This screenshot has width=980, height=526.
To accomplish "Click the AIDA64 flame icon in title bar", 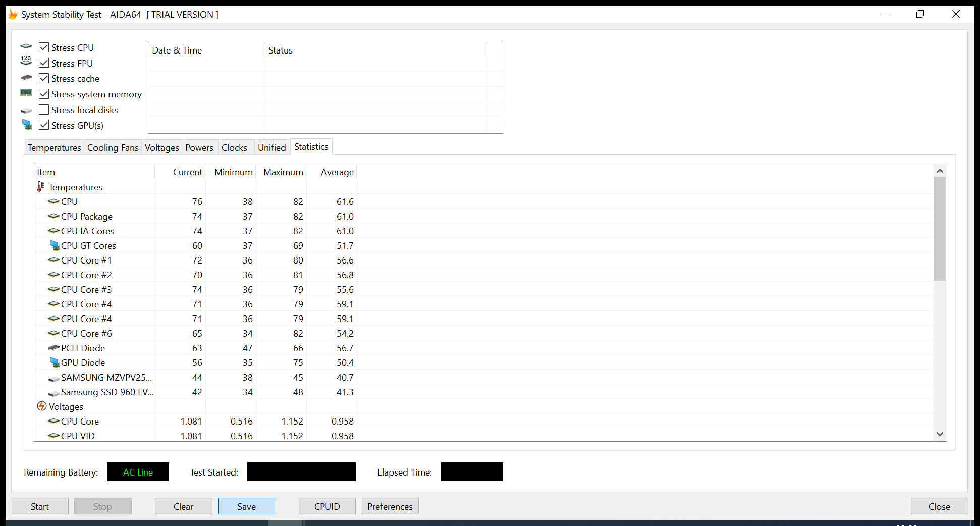I will coord(13,14).
